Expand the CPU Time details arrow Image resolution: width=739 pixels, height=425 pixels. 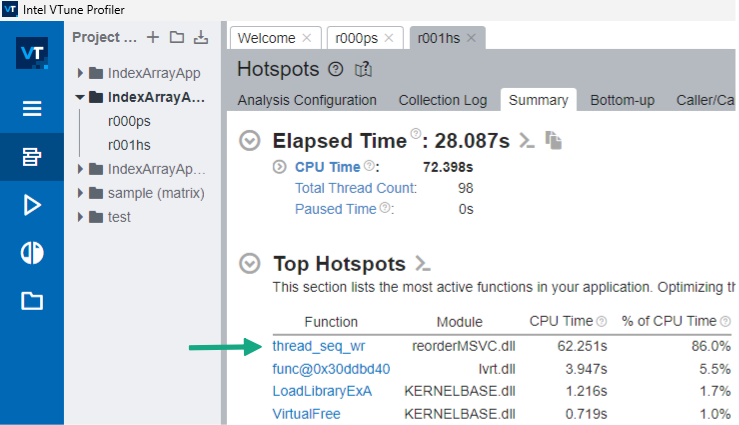(x=279, y=167)
